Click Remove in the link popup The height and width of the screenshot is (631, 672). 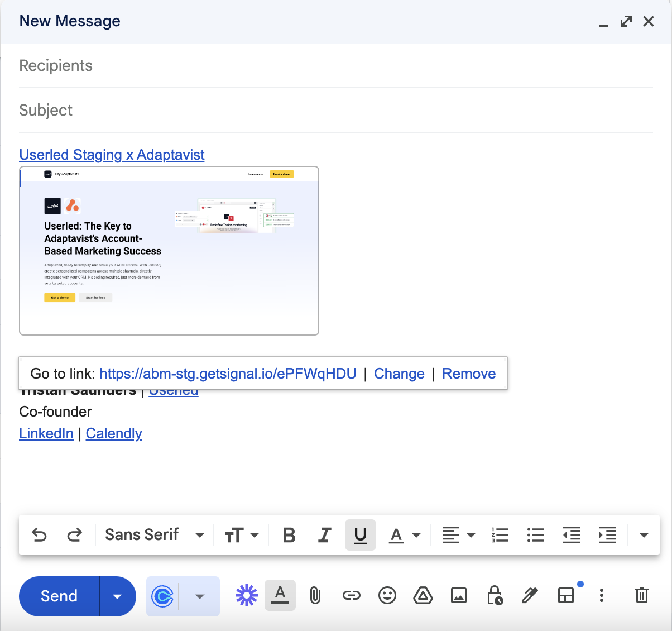pyautogui.click(x=469, y=374)
